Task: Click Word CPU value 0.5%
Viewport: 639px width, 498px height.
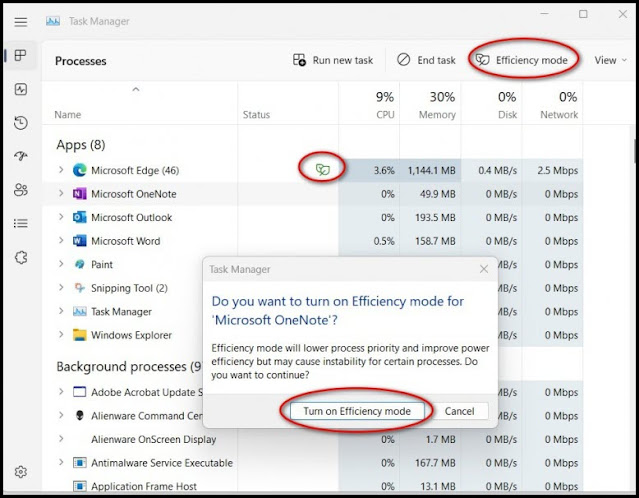Action: (384, 241)
